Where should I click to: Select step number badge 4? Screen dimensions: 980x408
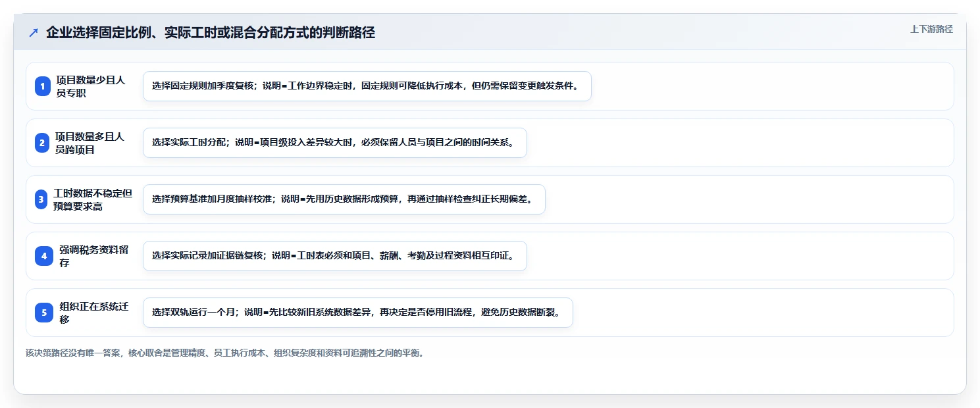(44, 256)
